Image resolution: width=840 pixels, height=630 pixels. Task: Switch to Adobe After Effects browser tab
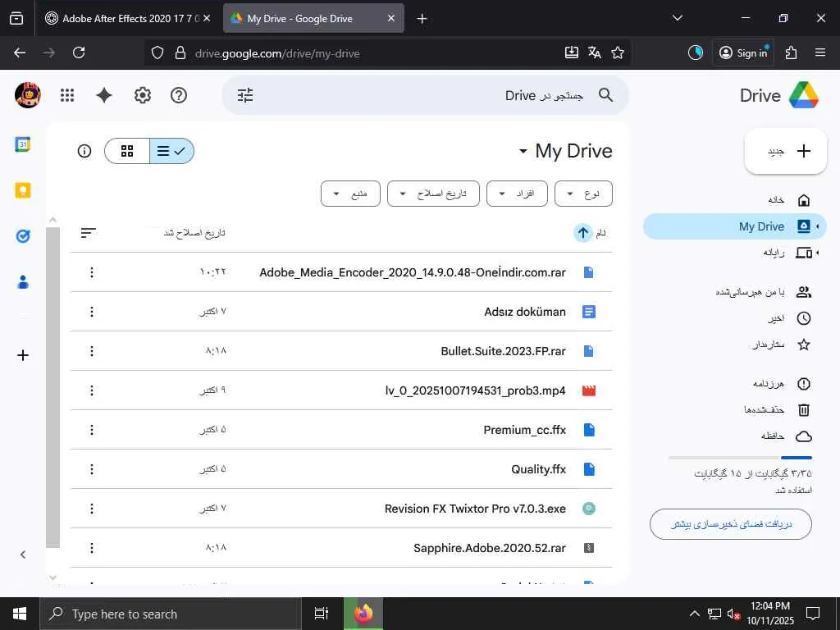click(x=127, y=18)
